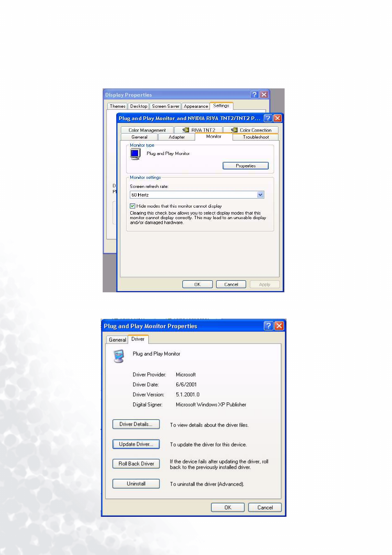Screen dimensions: 392x555
Task: Open the Themes tab in Display Properties
Action: coord(118,106)
